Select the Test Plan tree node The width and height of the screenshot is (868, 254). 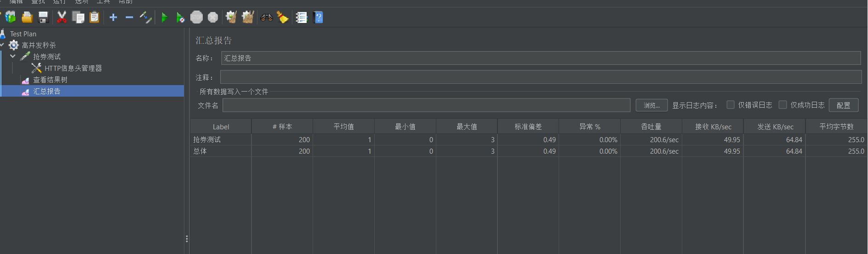23,34
